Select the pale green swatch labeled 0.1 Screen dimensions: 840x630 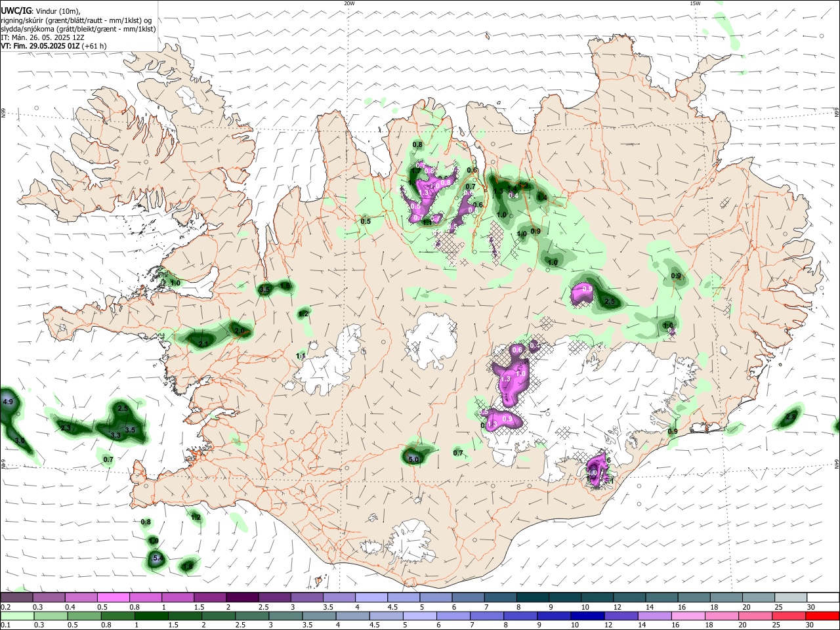tap(16, 616)
